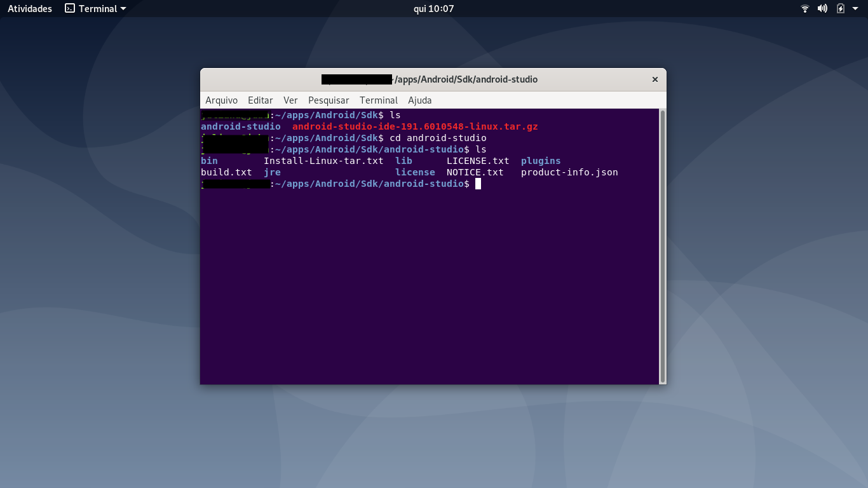Viewport: 868px width, 488px height.
Task: Click the product-info.json file entry
Action: [x=569, y=172]
